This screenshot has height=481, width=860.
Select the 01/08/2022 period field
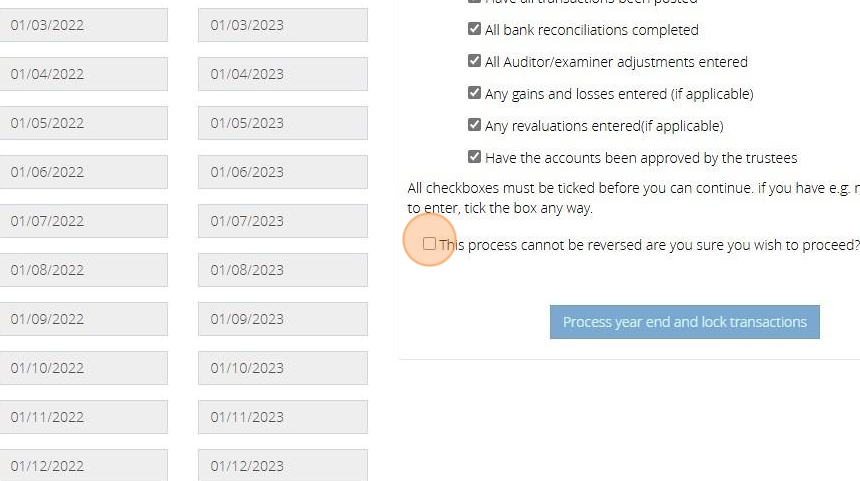pyautogui.click(x=83, y=270)
